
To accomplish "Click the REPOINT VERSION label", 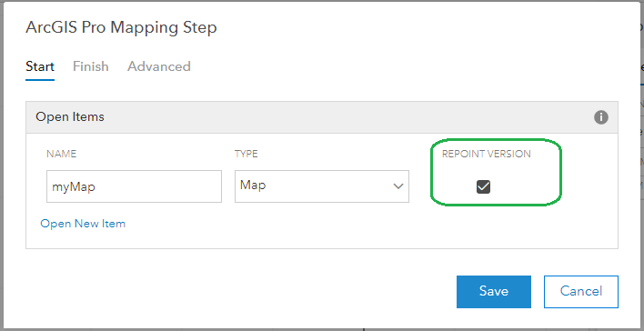I will (487, 154).
